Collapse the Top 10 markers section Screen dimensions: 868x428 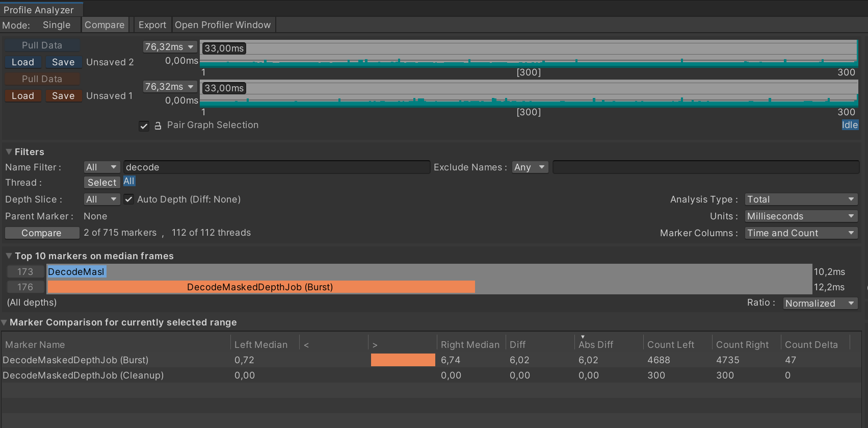[x=9, y=256]
